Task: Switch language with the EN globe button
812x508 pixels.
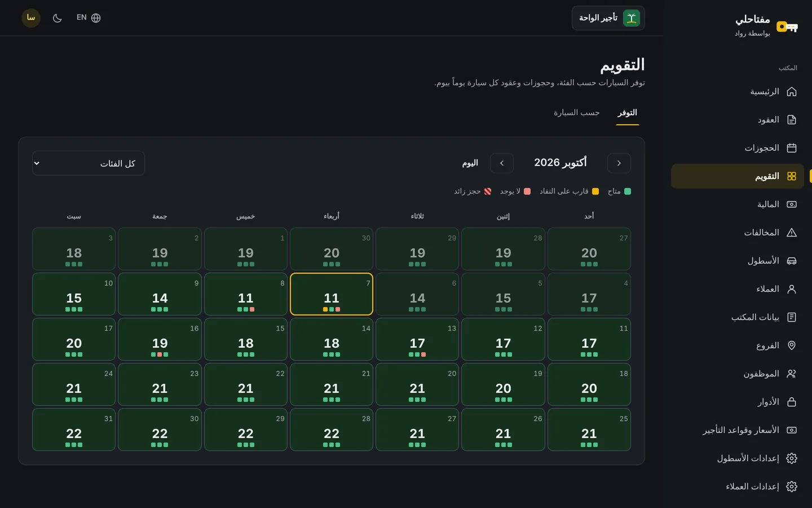Action: coord(89,18)
